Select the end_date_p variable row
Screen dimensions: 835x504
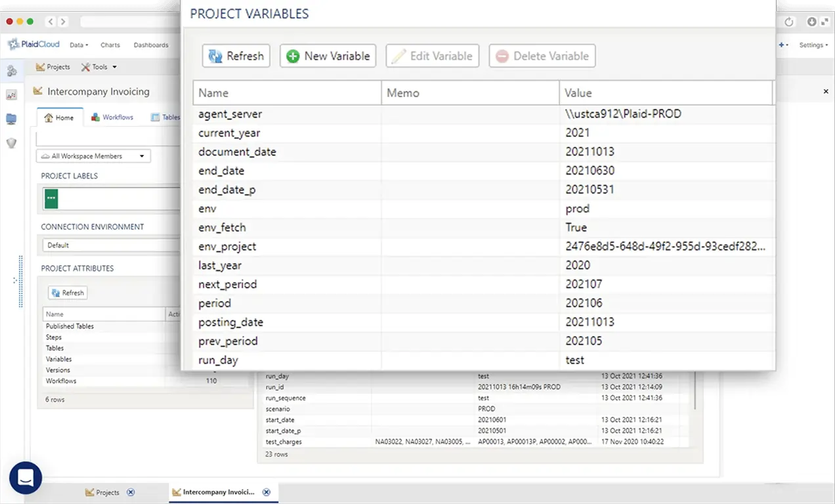pyautogui.click(x=484, y=190)
